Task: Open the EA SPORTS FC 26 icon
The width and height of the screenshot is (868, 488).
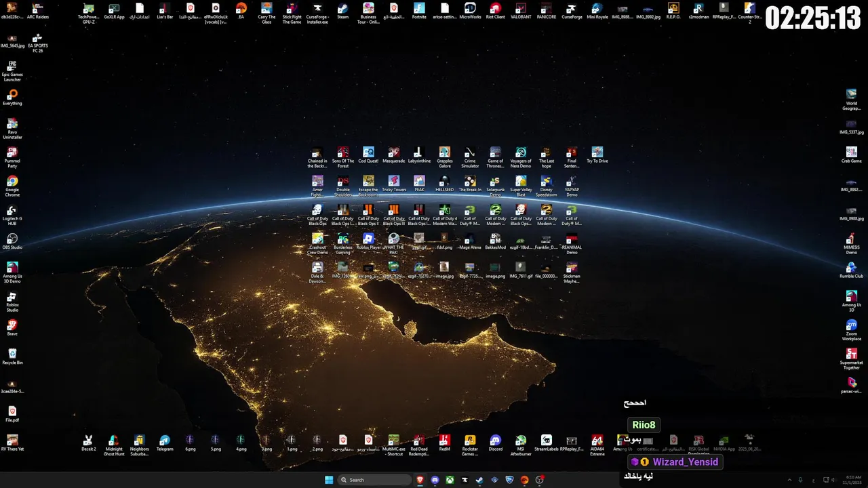Action: (x=38, y=43)
